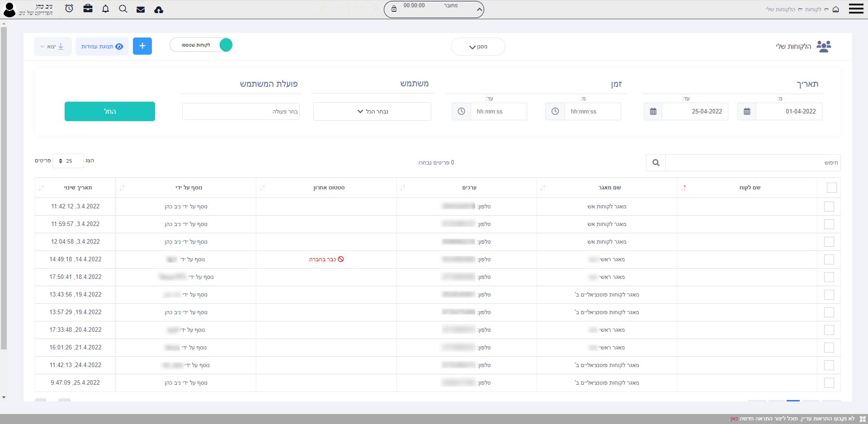Click the magnifier search icon in header
The image size is (868, 424).
[123, 9]
